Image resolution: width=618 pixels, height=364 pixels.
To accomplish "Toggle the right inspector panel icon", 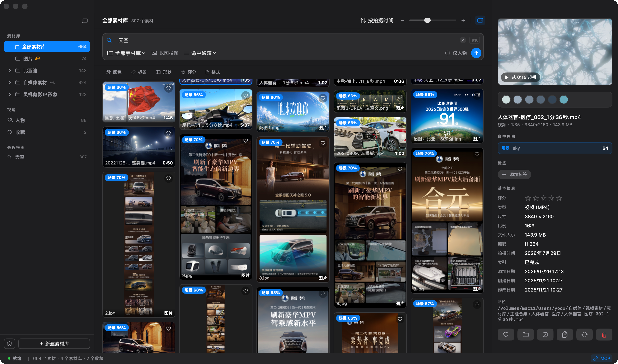I will (480, 20).
